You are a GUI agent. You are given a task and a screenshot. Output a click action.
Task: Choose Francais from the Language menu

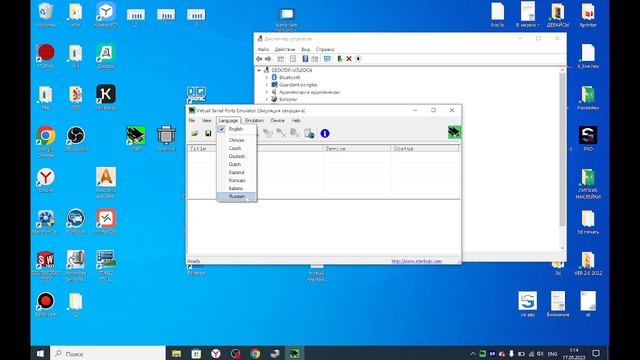237,180
